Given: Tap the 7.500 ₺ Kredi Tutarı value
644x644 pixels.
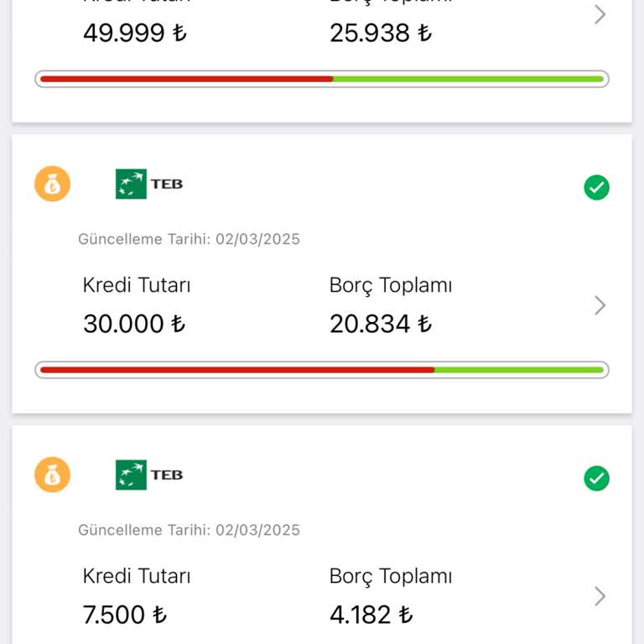Looking at the screenshot, I should point(125,615).
